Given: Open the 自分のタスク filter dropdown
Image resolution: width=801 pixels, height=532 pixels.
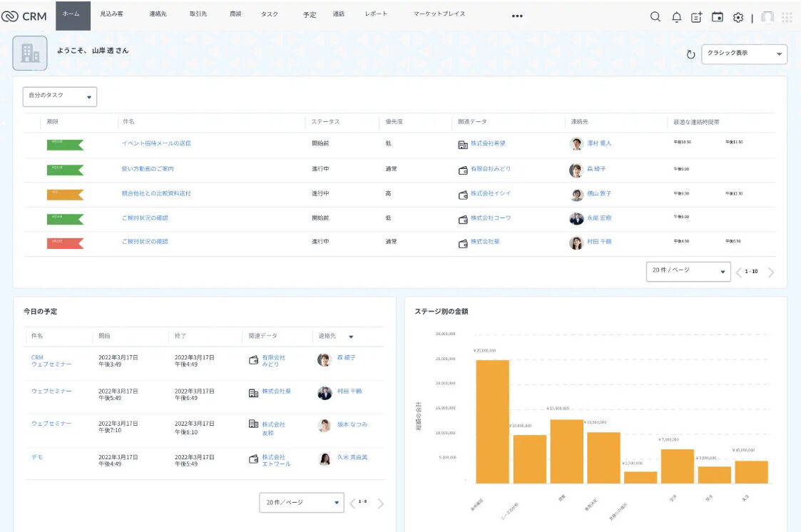Looking at the screenshot, I should point(60,96).
